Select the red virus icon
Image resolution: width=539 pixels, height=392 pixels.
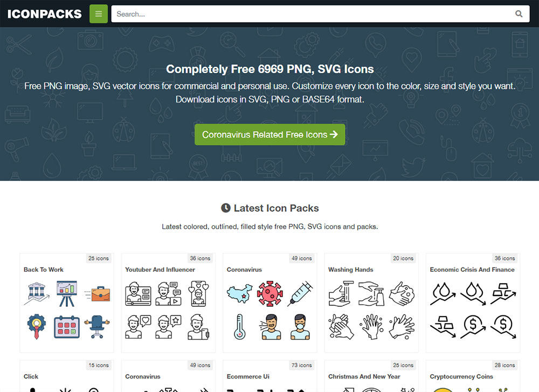pos(270,294)
